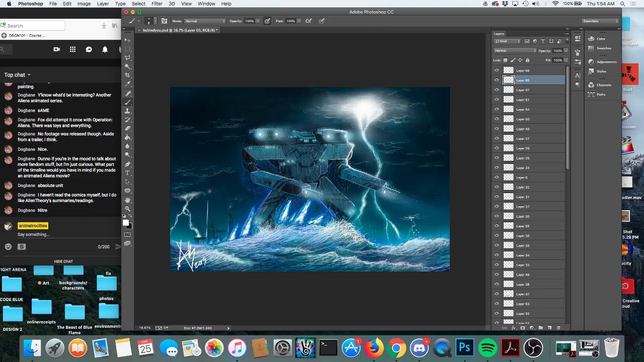The height and width of the screenshot is (362, 644).
Task: Enable the airbrush build-up option
Action: pyautogui.click(x=308, y=21)
